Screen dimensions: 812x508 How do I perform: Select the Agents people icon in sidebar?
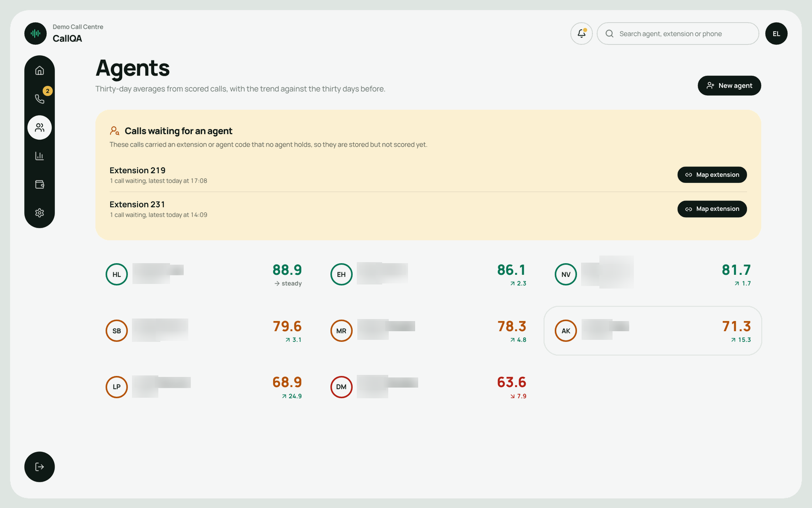[40, 128]
